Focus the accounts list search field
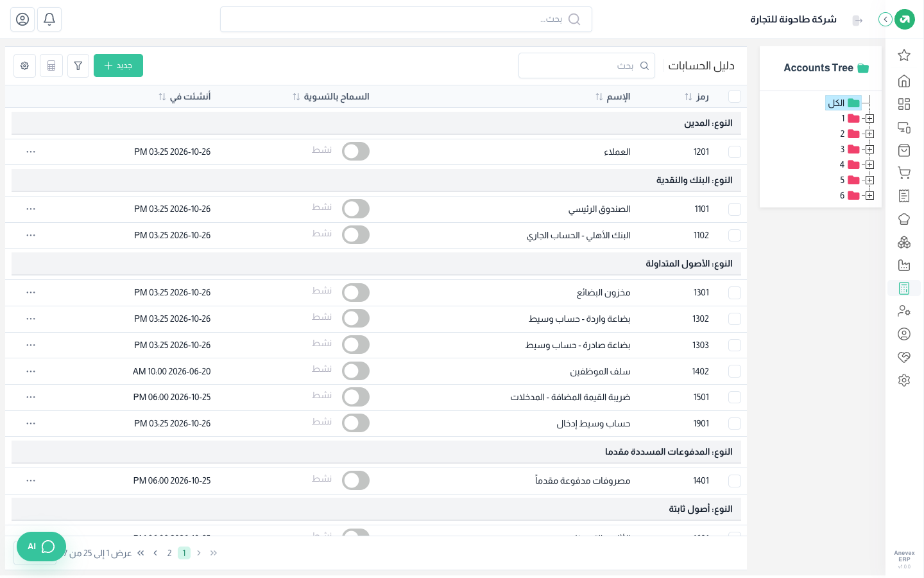The width and height of the screenshot is (924, 578). tap(586, 66)
